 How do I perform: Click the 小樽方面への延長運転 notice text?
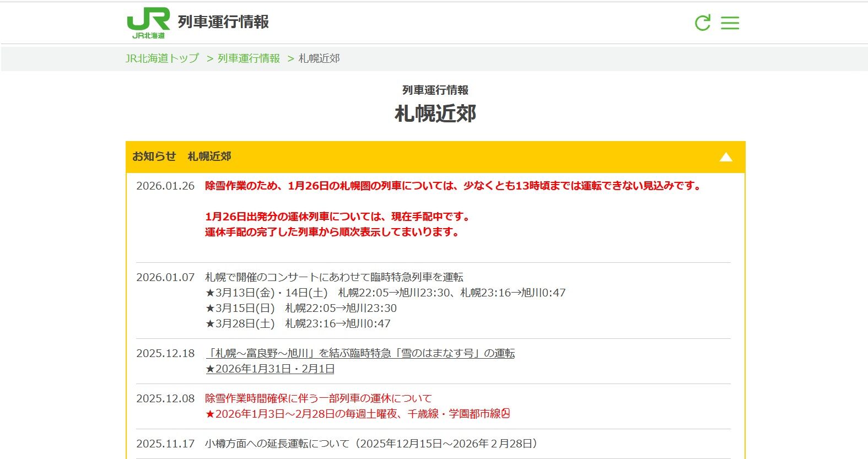coord(372,444)
